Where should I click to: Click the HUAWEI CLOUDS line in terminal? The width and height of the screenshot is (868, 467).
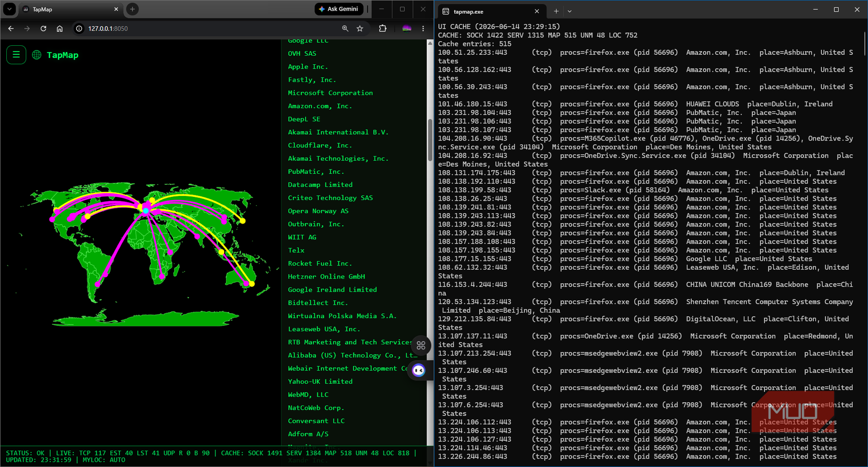635,104
